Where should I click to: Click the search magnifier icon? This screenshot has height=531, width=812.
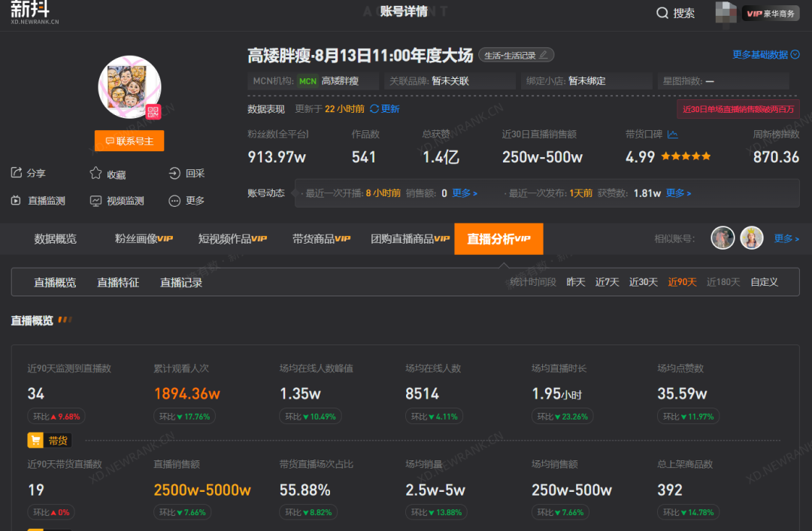(662, 13)
